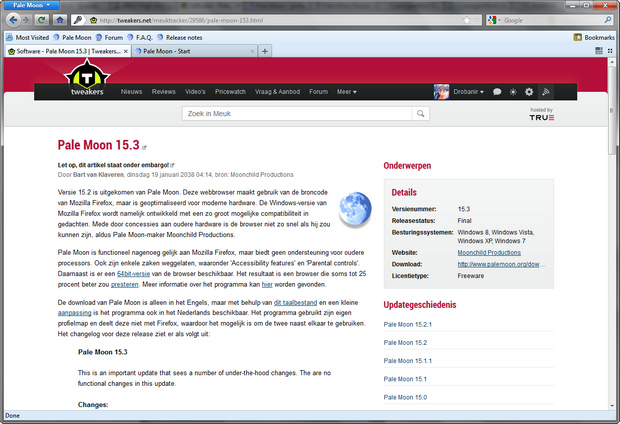Open the dit taalbestand link

click(x=295, y=303)
